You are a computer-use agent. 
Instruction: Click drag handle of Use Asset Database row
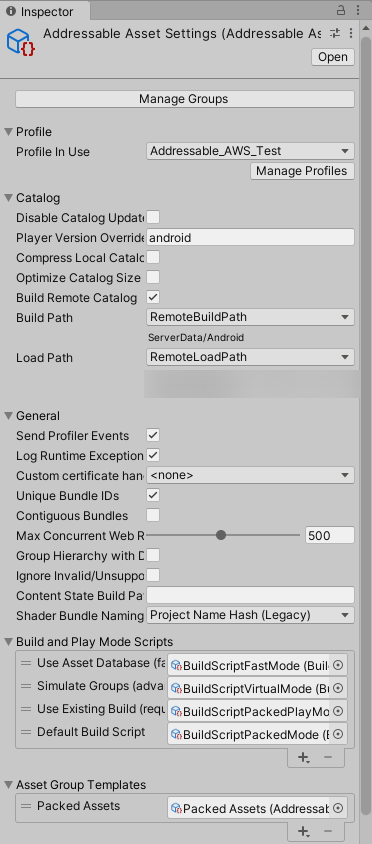[26, 663]
